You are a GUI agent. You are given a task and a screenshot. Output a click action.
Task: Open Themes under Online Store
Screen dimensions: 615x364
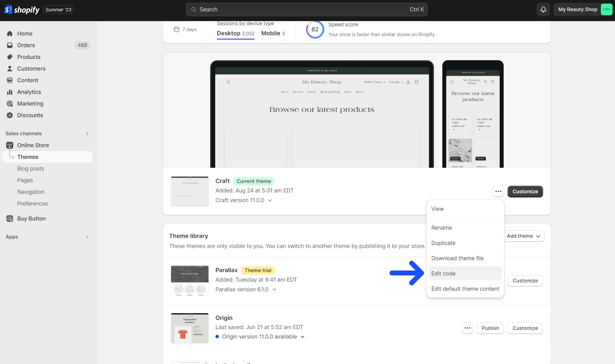coord(47,157)
